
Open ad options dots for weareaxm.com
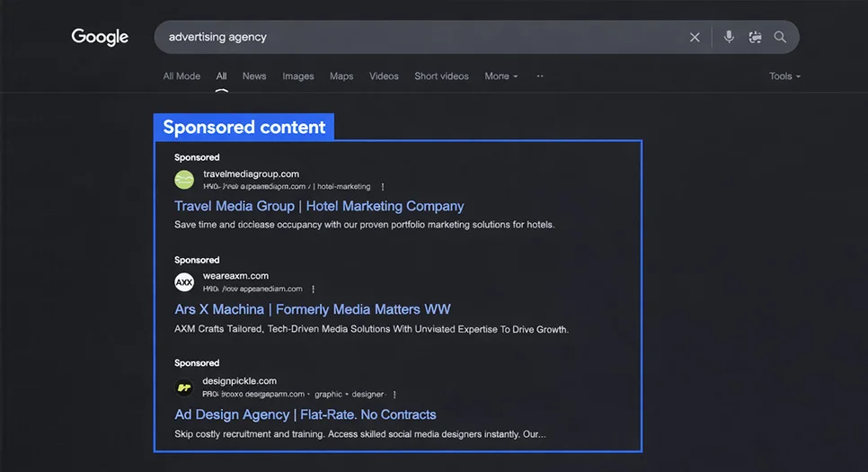(x=314, y=289)
